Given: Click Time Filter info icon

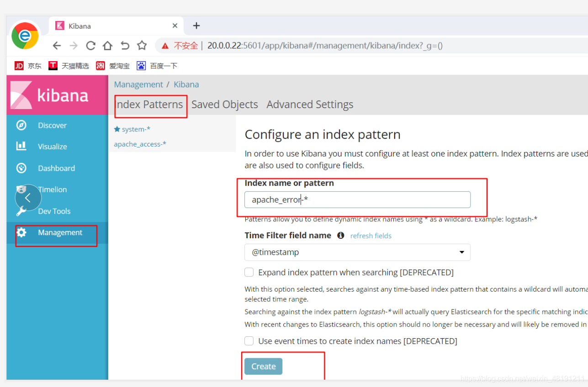Looking at the screenshot, I should [x=340, y=235].
